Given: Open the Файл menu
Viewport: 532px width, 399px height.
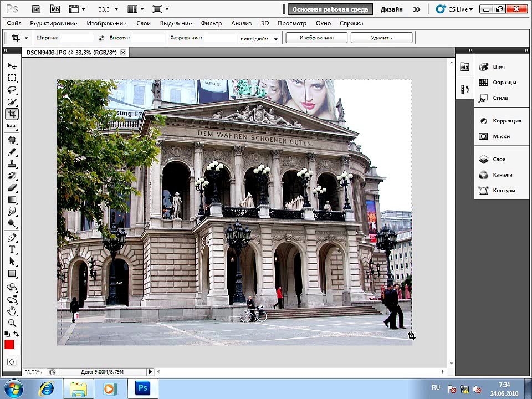Looking at the screenshot, I should 14,23.
